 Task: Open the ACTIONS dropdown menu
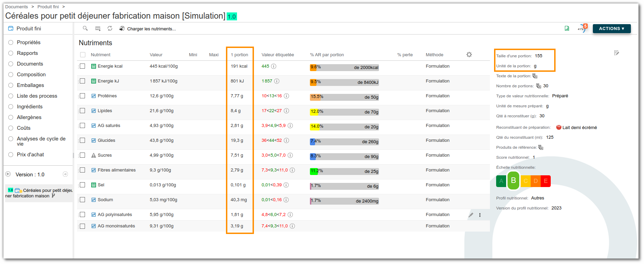tap(612, 29)
